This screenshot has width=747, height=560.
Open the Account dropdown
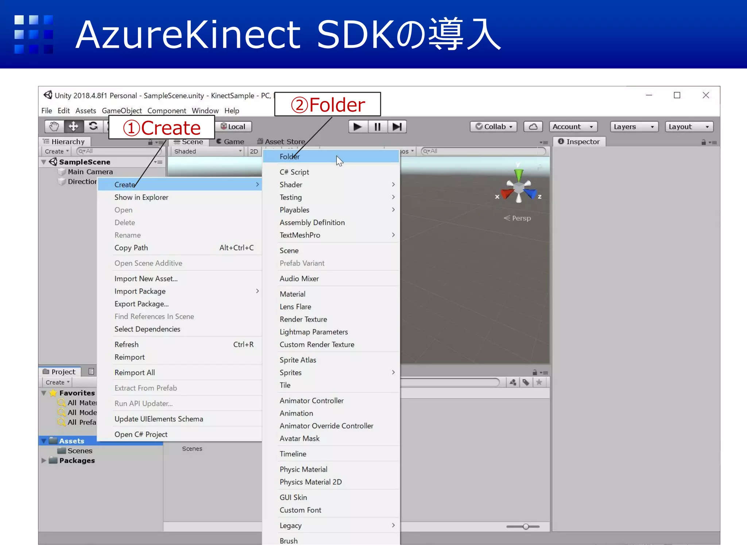click(x=573, y=127)
